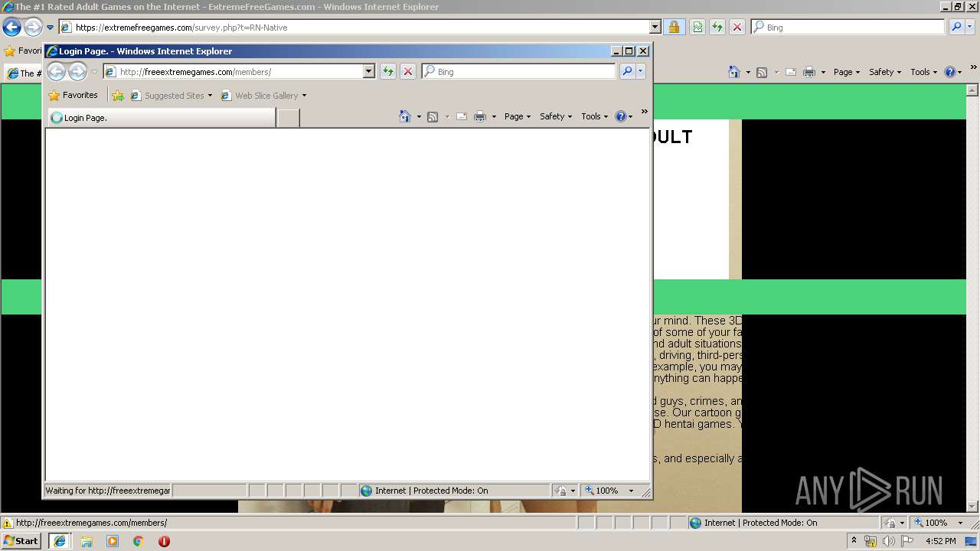Click Refresh icon in main browser window
Viewport: 980px width, 551px height.
click(x=717, y=27)
